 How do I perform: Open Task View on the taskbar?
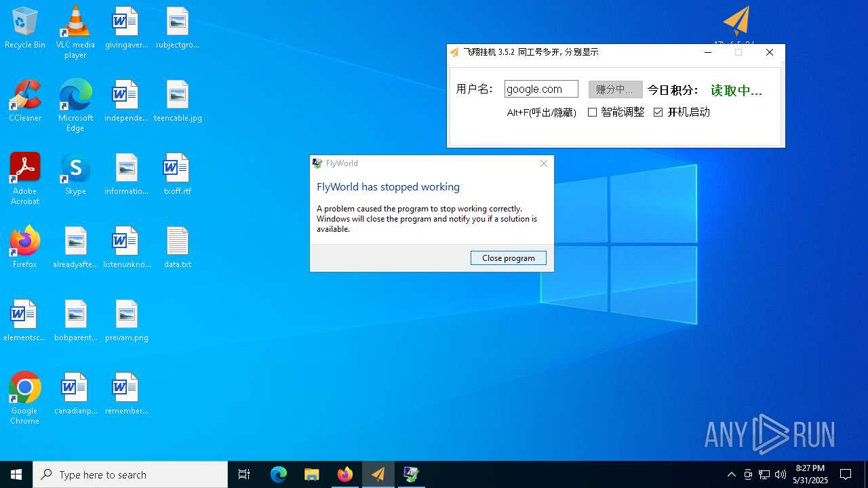tap(244, 474)
